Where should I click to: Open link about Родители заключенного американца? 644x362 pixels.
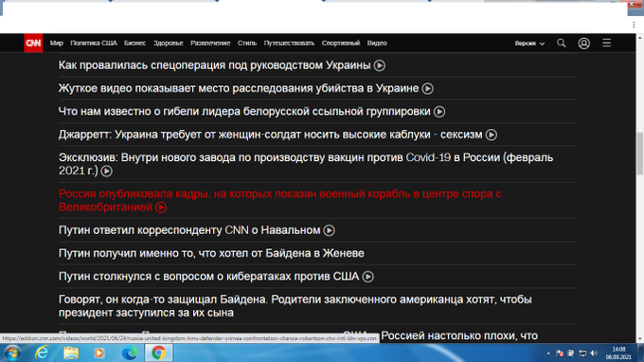click(295, 306)
